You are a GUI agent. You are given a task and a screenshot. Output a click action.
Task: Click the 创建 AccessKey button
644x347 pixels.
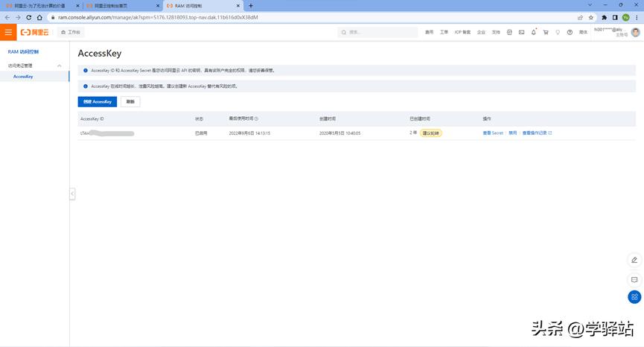tap(97, 101)
